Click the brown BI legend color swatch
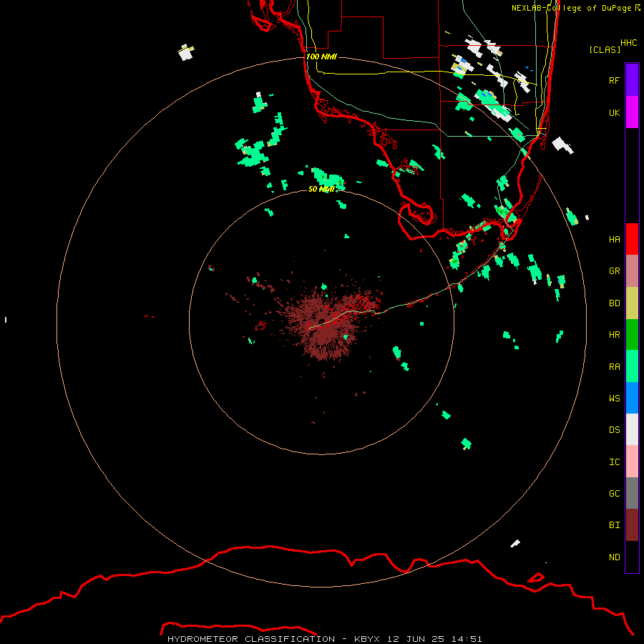The image size is (644, 644). click(x=632, y=525)
